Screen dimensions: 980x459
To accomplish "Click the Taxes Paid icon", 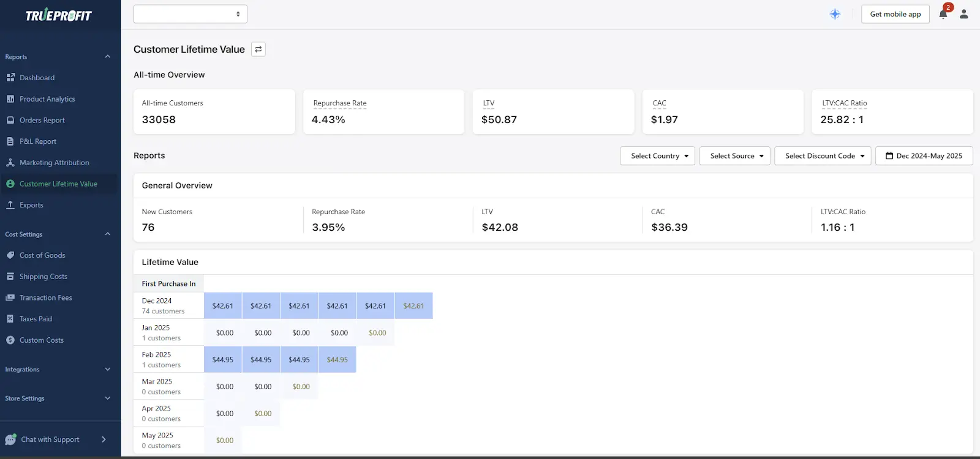I will coord(10,319).
